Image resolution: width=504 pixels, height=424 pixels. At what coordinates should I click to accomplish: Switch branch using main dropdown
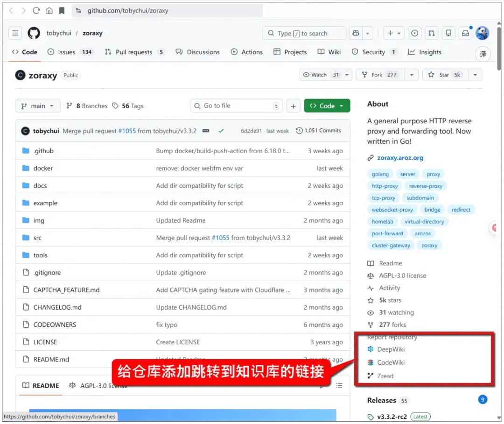point(38,106)
